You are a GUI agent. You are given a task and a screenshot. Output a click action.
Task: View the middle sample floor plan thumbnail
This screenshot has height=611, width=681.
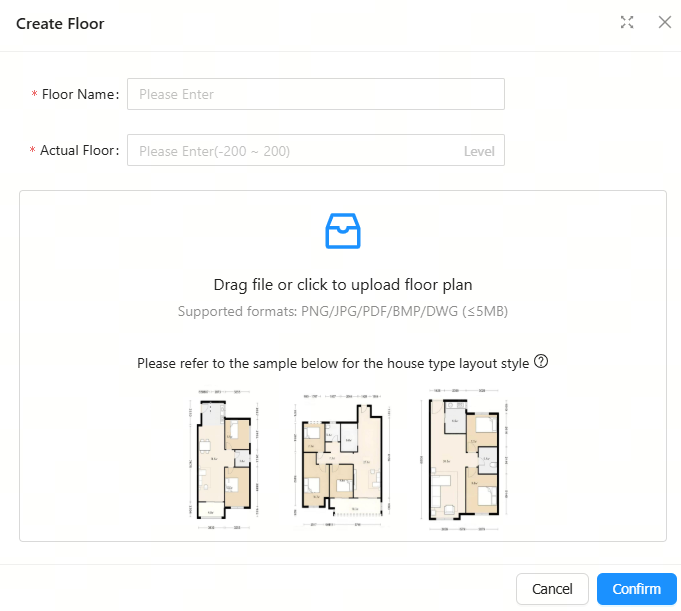point(342,460)
